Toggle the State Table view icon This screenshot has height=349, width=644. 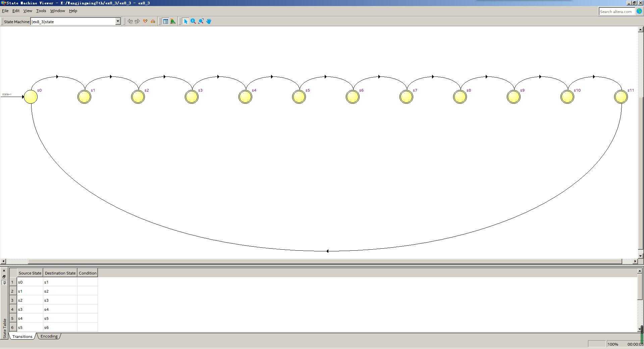coord(165,21)
